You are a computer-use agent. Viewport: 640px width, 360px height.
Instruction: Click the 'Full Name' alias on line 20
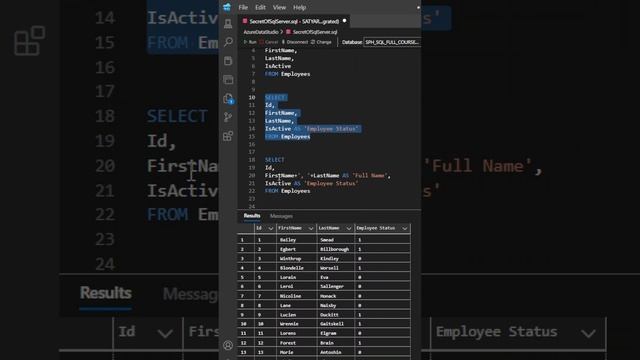[x=370, y=176]
